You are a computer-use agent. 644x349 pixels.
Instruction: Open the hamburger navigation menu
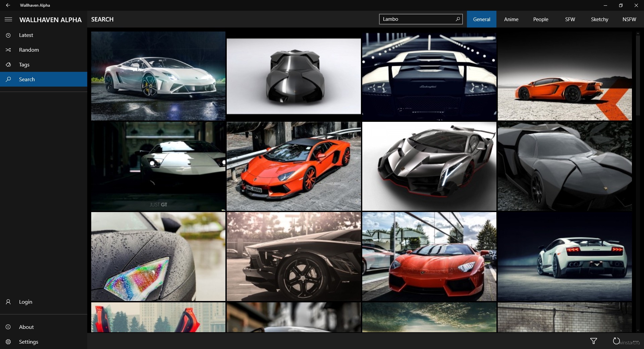[8, 19]
